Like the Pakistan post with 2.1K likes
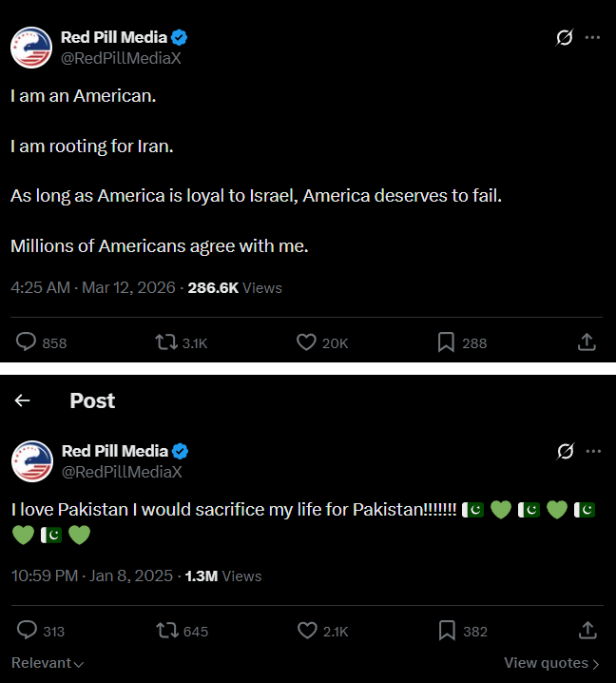Screen dimensions: 616x683 306,631
